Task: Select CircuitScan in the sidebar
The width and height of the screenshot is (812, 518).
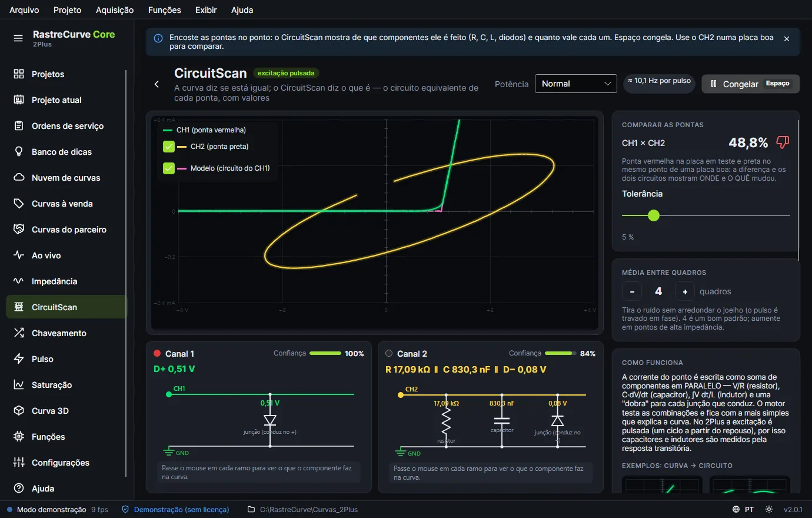Action: click(66, 307)
